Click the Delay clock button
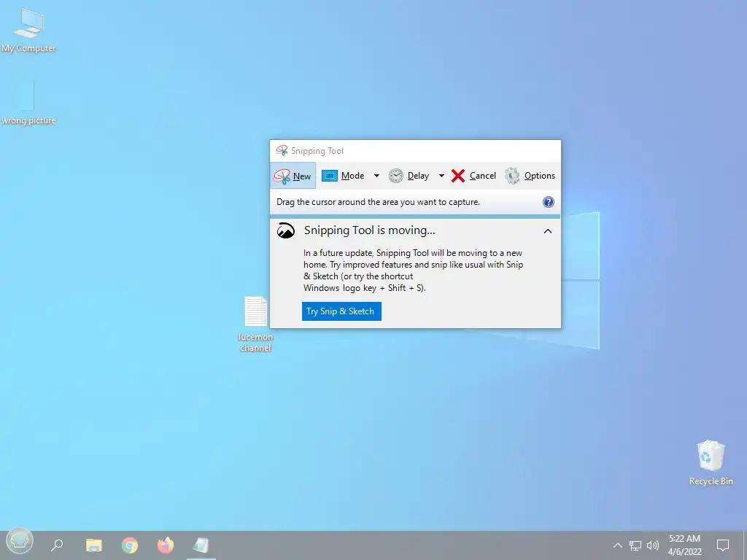Image resolution: width=747 pixels, height=560 pixels. pos(409,176)
